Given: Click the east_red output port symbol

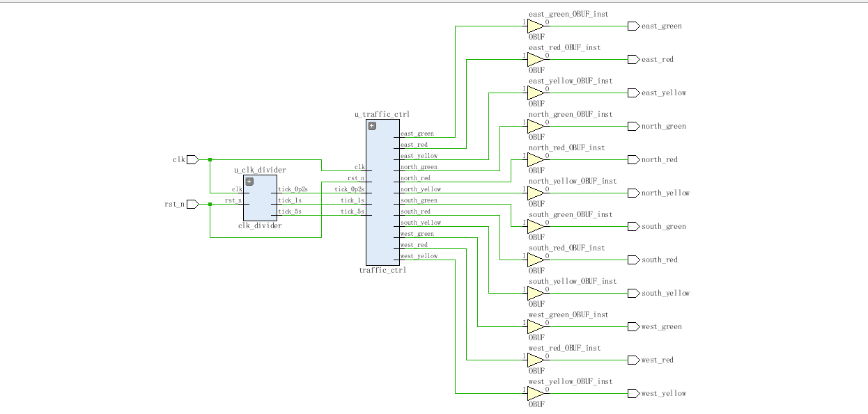Looking at the screenshot, I should [x=633, y=60].
